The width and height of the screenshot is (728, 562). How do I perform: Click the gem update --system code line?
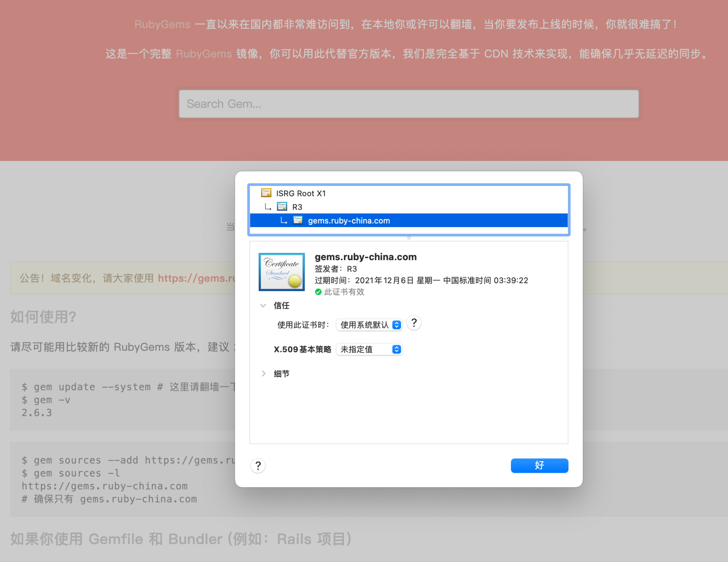[129, 387]
